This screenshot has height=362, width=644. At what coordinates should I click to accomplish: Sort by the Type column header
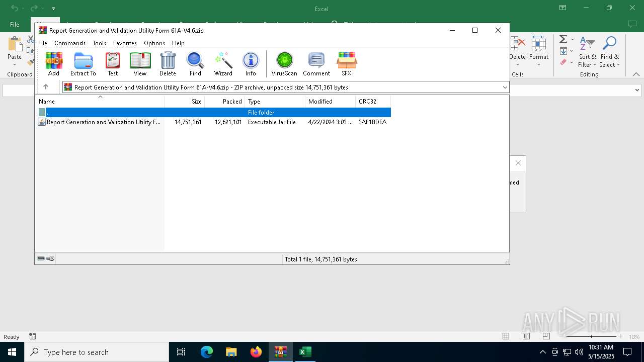(x=275, y=102)
